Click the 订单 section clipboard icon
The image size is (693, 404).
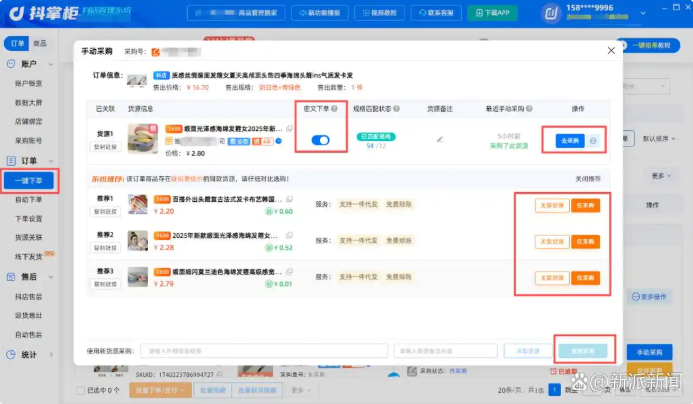11,161
